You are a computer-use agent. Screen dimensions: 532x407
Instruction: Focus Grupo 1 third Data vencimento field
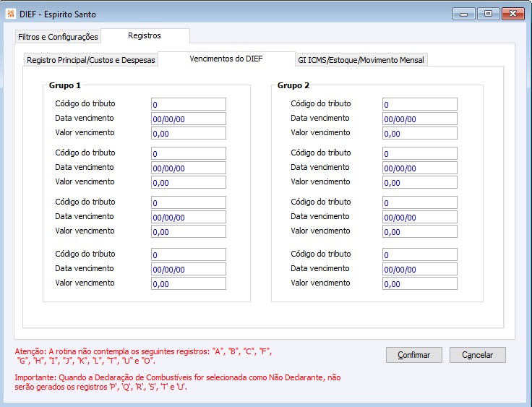189,217
